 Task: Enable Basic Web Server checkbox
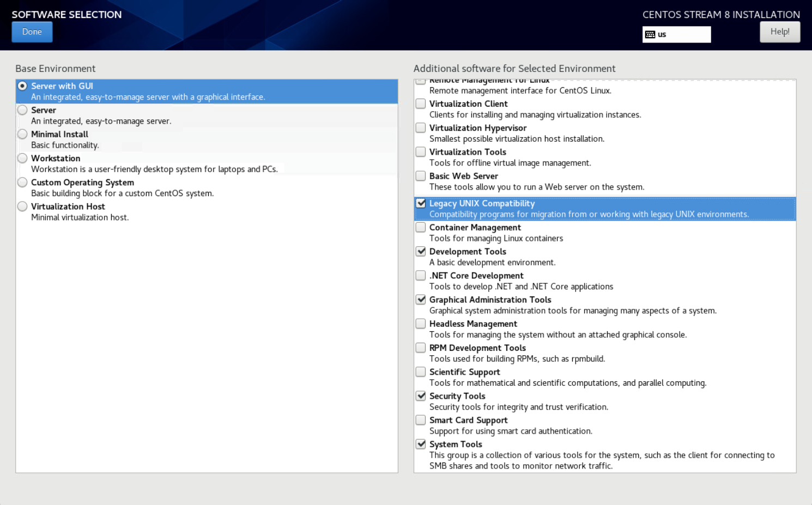[421, 175]
